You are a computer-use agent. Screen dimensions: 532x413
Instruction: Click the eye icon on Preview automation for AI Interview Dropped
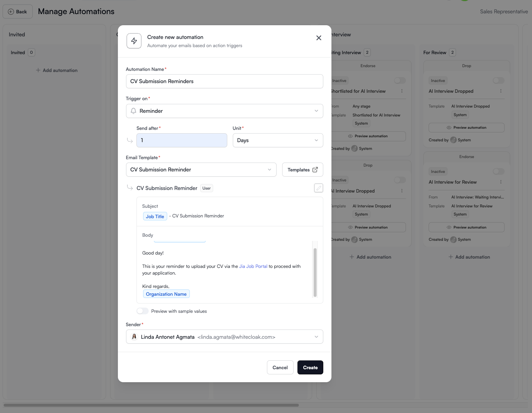tap(449, 127)
